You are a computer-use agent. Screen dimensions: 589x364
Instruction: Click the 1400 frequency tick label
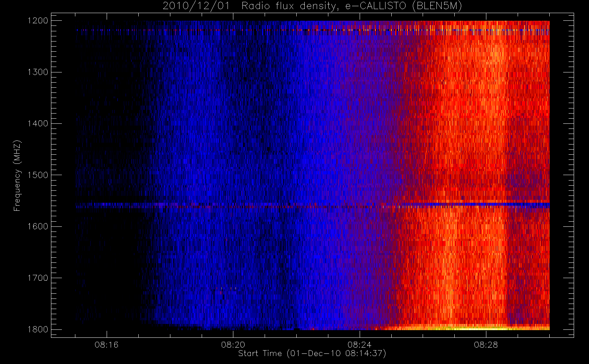coord(38,124)
